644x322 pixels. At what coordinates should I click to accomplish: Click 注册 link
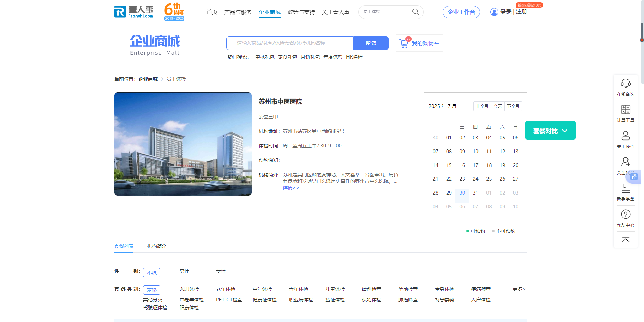[522, 12]
